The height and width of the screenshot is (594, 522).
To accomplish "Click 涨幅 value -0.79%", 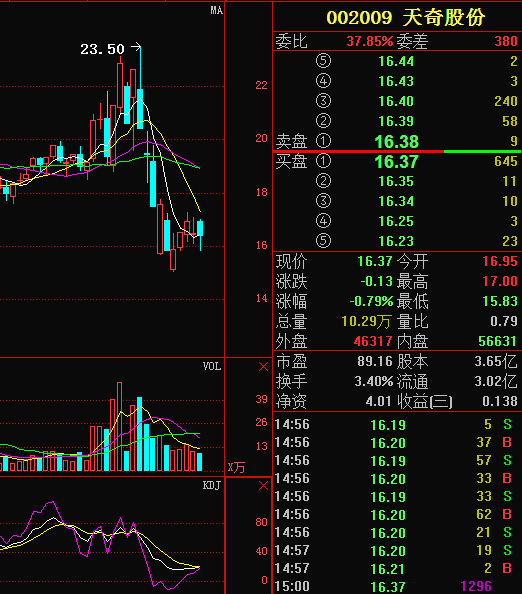I will pyautogui.click(x=371, y=301).
